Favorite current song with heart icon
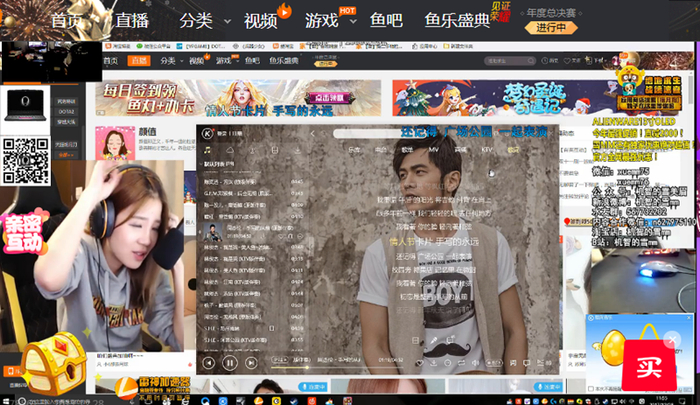This screenshot has height=405, width=700. (419, 363)
